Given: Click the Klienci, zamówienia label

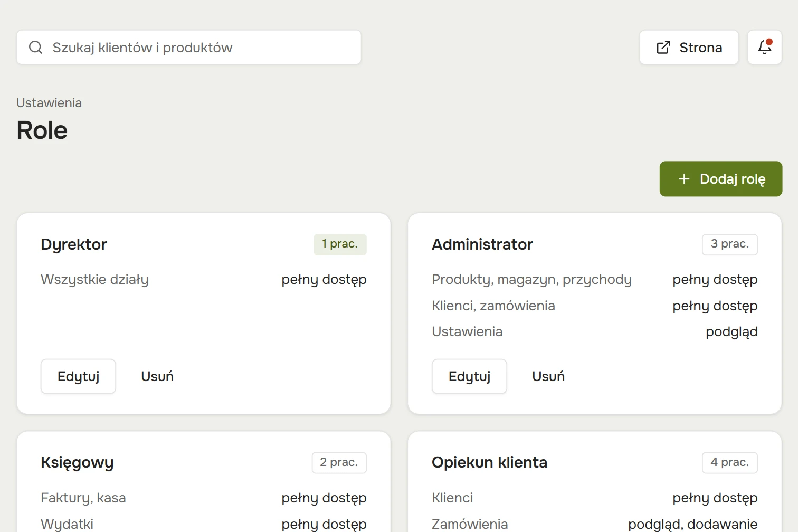Looking at the screenshot, I should pyautogui.click(x=493, y=306).
